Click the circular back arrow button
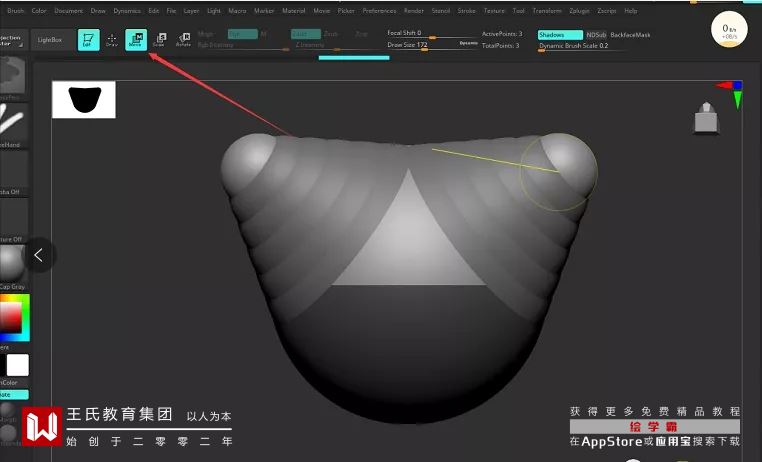The height and width of the screenshot is (462, 762). (x=39, y=255)
